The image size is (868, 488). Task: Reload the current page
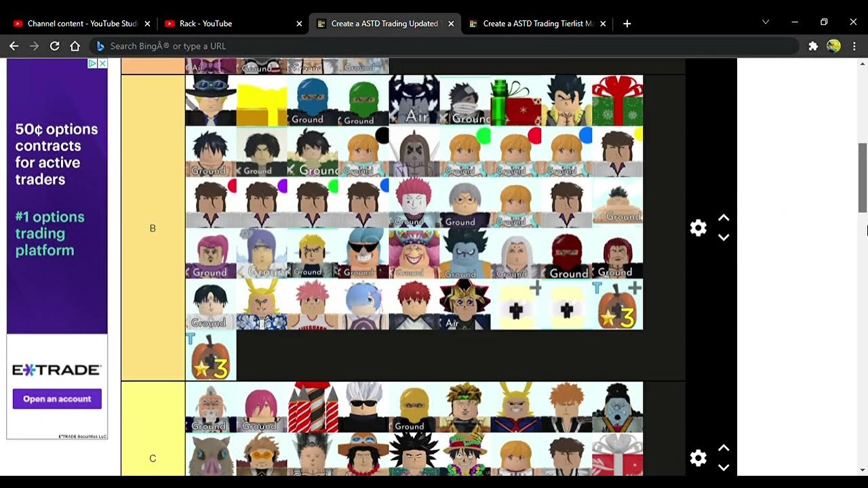(x=54, y=46)
